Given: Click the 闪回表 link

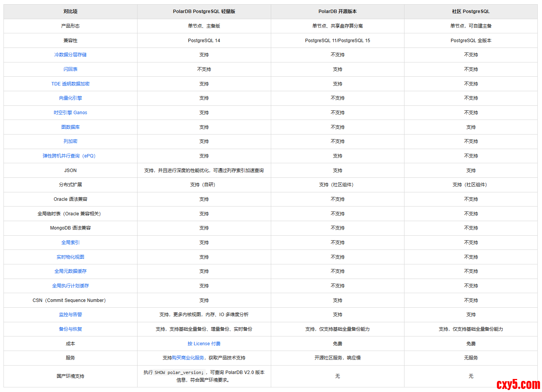Looking at the screenshot, I should [70, 69].
